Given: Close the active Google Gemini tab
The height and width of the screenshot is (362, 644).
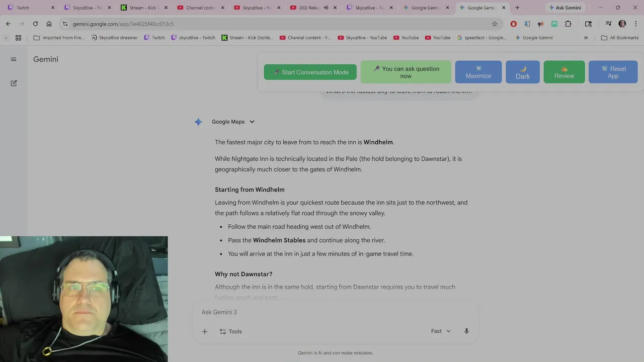Looking at the screenshot, I should pyautogui.click(x=504, y=8).
